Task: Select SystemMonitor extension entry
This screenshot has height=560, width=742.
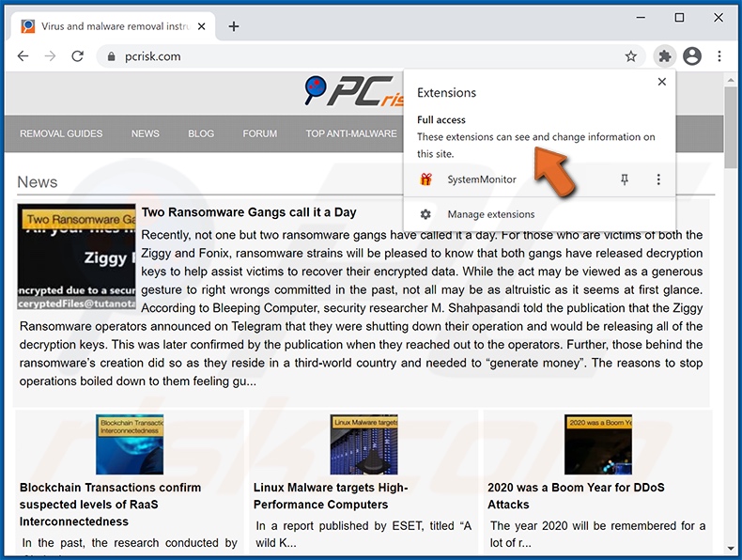Action: (539, 179)
